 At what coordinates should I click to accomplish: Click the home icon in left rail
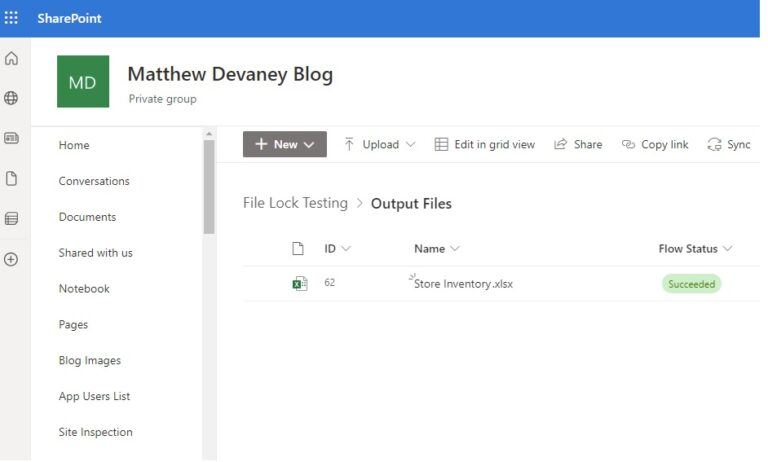point(11,59)
